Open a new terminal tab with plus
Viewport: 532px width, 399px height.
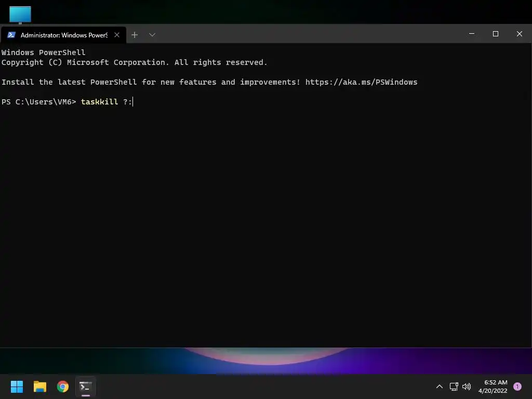(135, 35)
